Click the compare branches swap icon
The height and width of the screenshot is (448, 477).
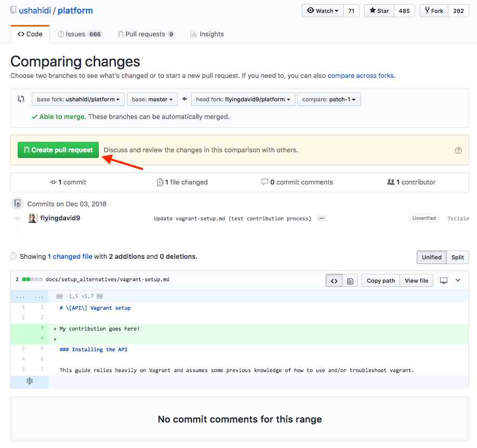pyautogui.click(x=21, y=99)
